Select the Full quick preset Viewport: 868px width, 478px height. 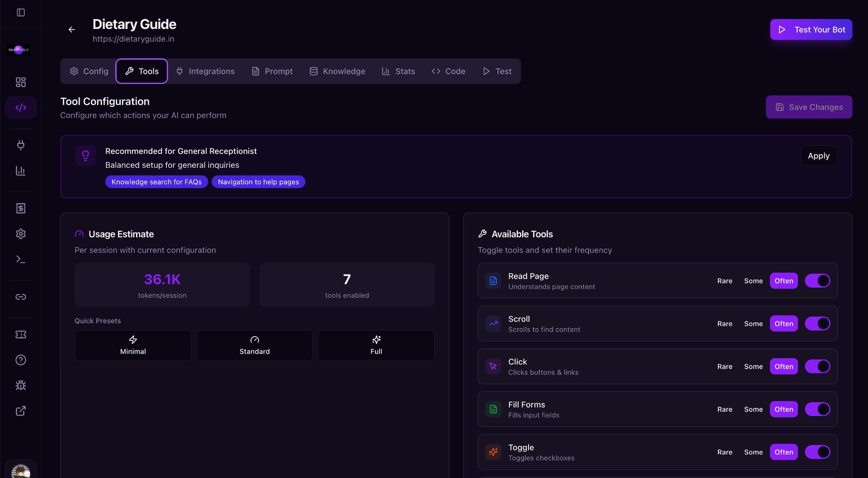point(376,345)
